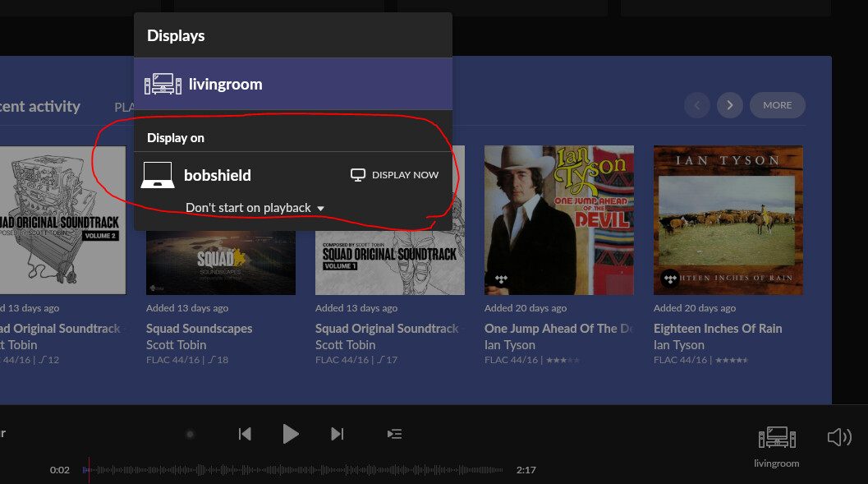868x484 pixels.
Task: Click DISPLAY NOW for bobshield
Action: (x=395, y=175)
